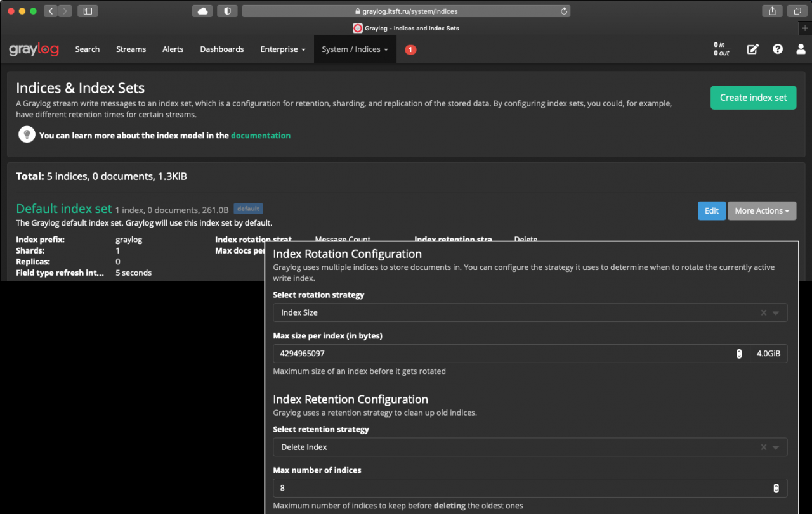Open the Safari share menu icon

(772, 11)
